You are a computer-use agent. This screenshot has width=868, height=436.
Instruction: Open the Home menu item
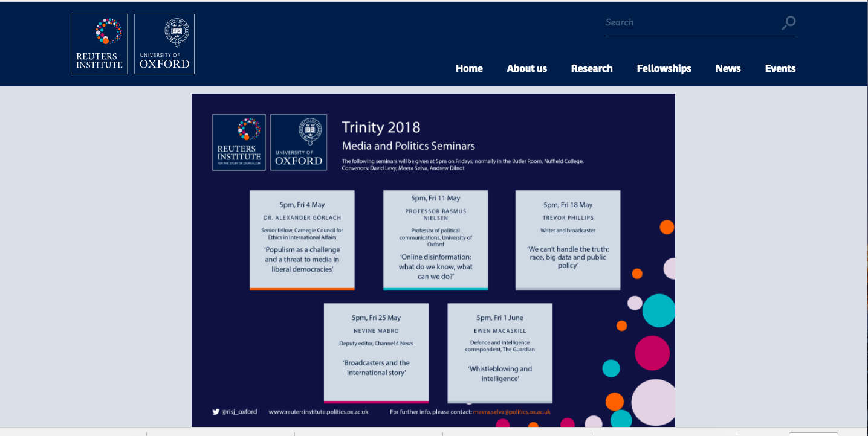[x=469, y=68]
